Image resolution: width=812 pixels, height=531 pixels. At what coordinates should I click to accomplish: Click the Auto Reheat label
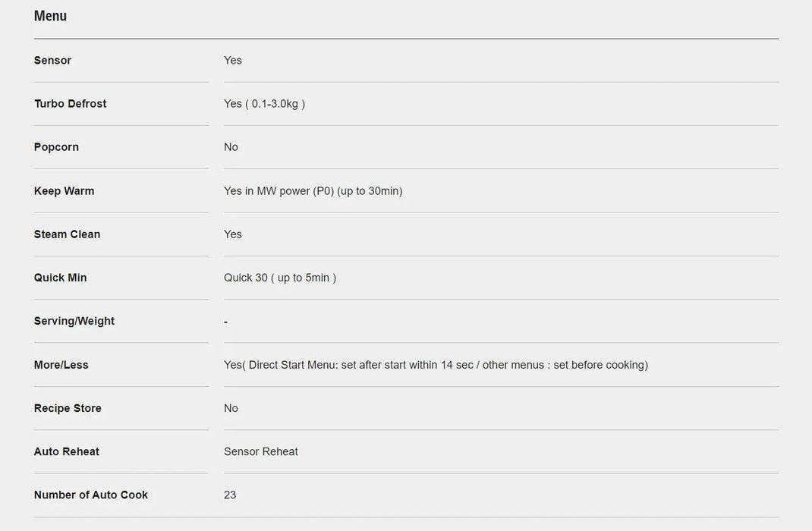(66, 451)
